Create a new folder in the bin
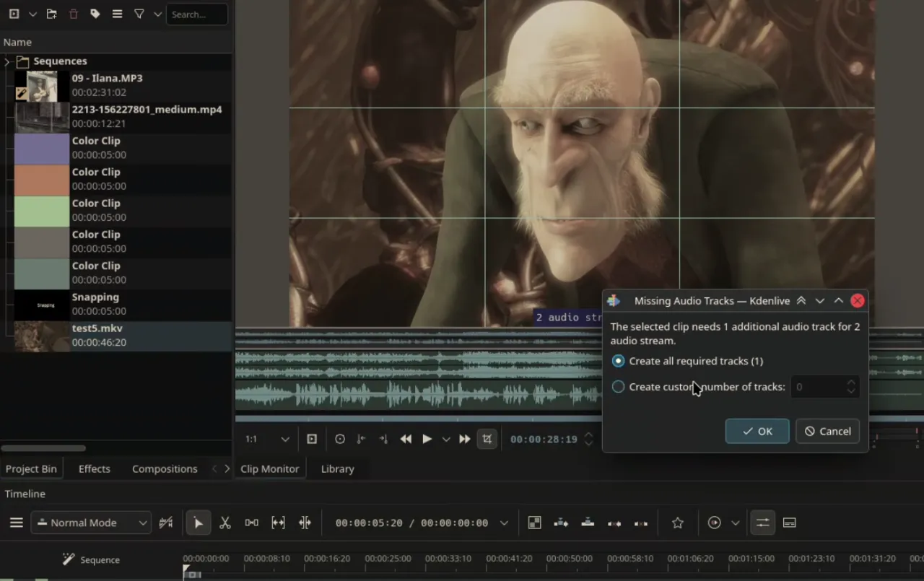This screenshot has width=924, height=581. (x=51, y=14)
